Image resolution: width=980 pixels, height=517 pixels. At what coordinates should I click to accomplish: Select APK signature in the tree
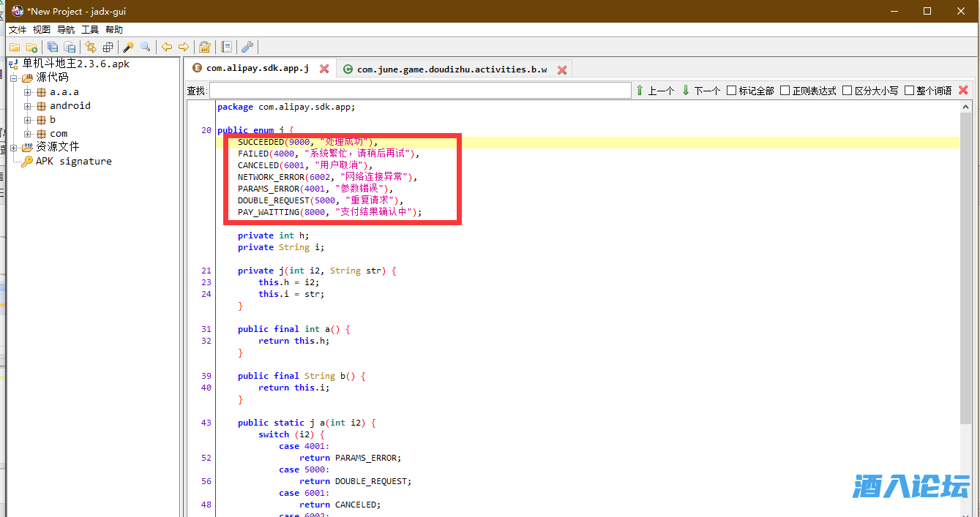point(73,161)
